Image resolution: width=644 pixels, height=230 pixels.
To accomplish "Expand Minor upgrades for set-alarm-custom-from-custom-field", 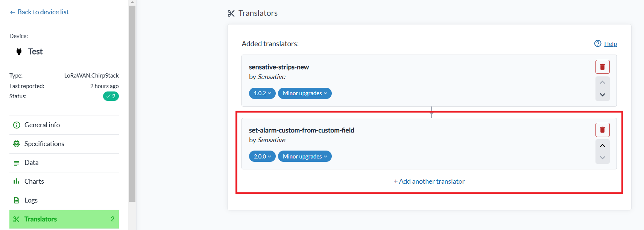I will 305,157.
